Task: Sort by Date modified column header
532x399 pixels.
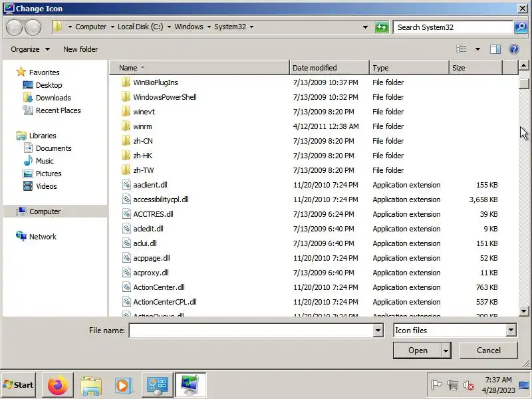Action: point(329,68)
